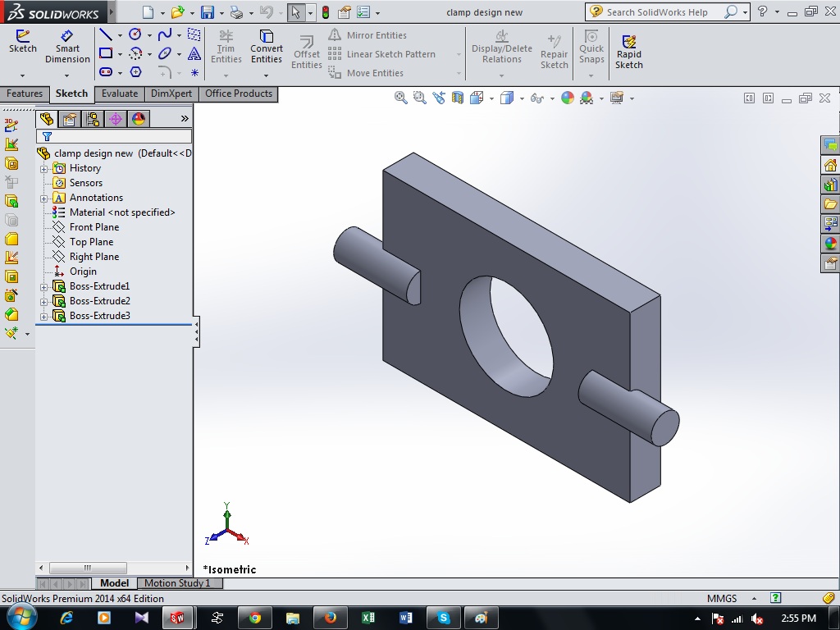
Task: Switch to the DimXpert tab
Action: coord(171,94)
